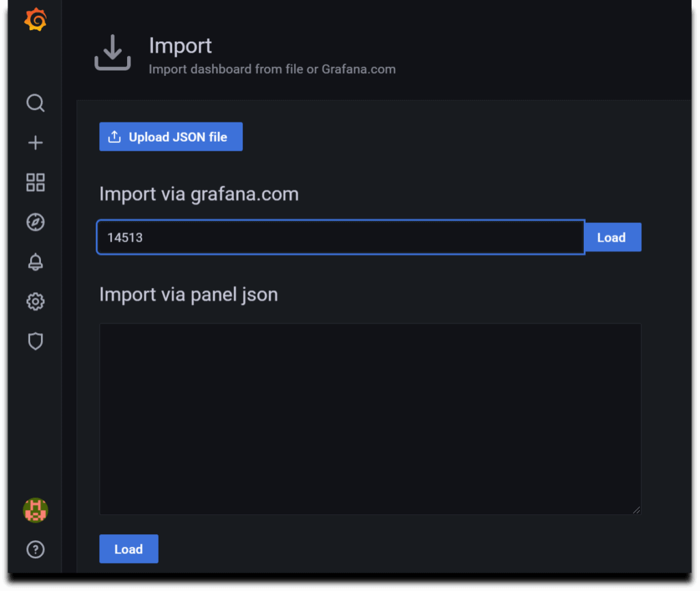This screenshot has width=700, height=591.
Task: Open the Explore compass icon
Action: tap(36, 222)
